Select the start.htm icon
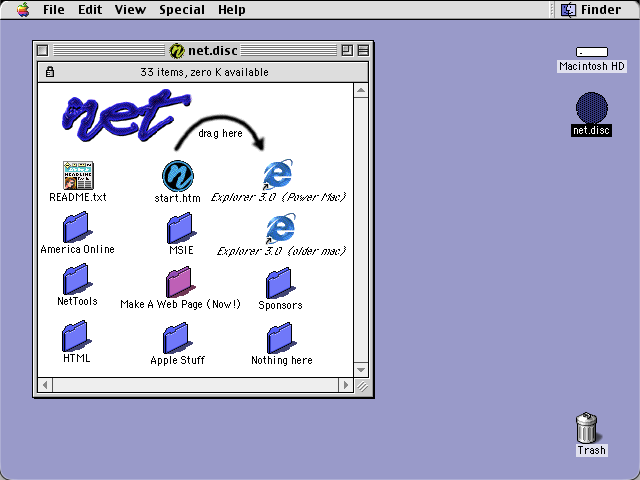The height and width of the screenshot is (480, 640). (178, 176)
